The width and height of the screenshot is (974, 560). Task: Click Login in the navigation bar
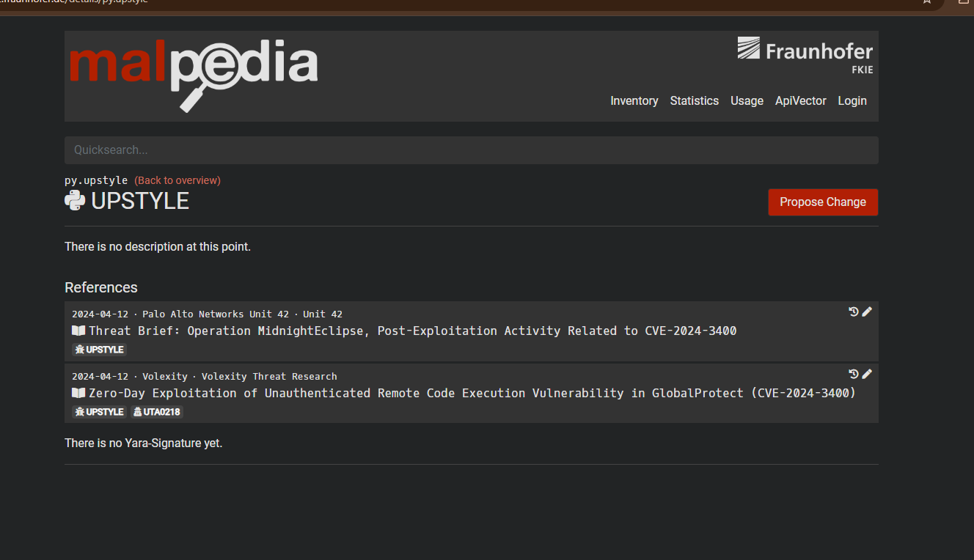(852, 100)
